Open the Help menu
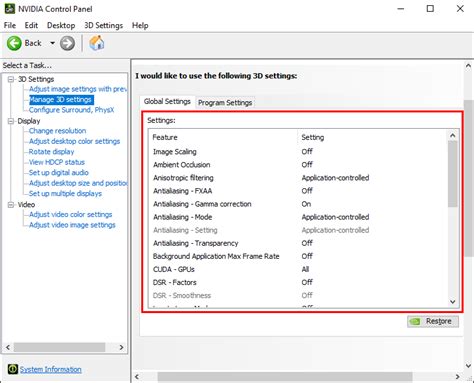 coord(140,25)
